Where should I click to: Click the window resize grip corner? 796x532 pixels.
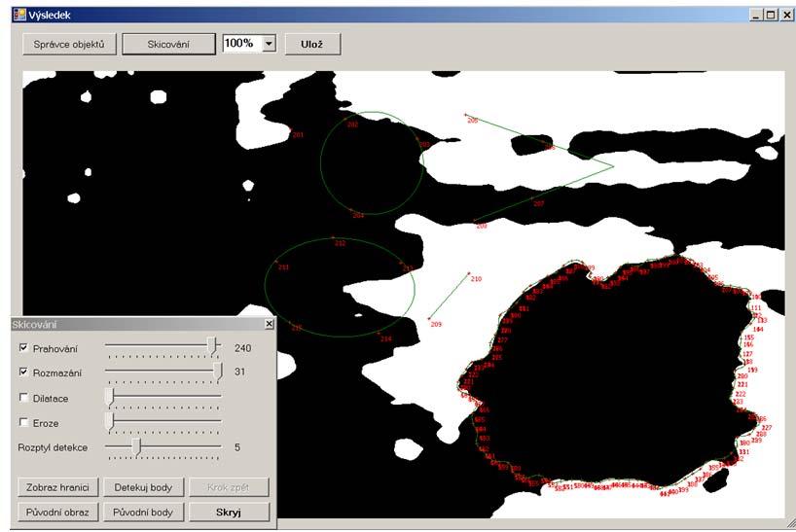pos(791,523)
